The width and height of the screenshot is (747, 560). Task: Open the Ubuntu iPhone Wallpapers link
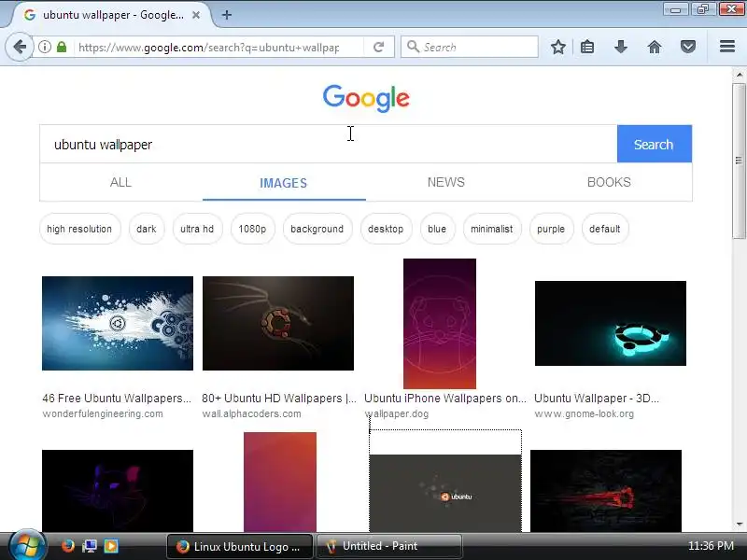(x=445, y=399)
